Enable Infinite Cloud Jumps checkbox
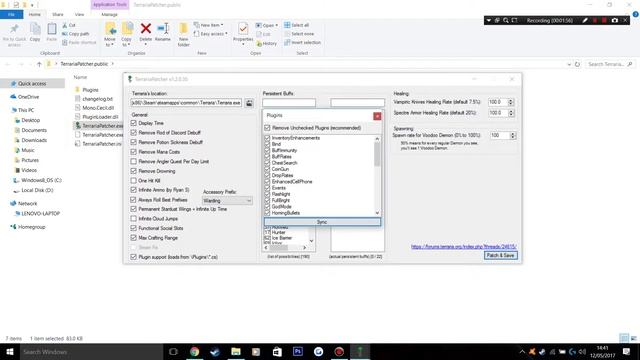This screenshot has width=640, height=360. (x=133, y=218)
